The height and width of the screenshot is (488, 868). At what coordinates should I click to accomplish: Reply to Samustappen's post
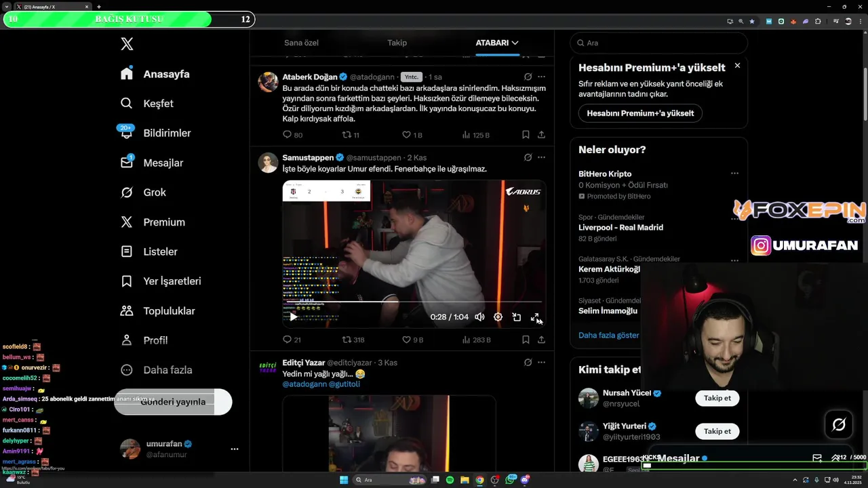pyautogui.click(x=292, y=340)
